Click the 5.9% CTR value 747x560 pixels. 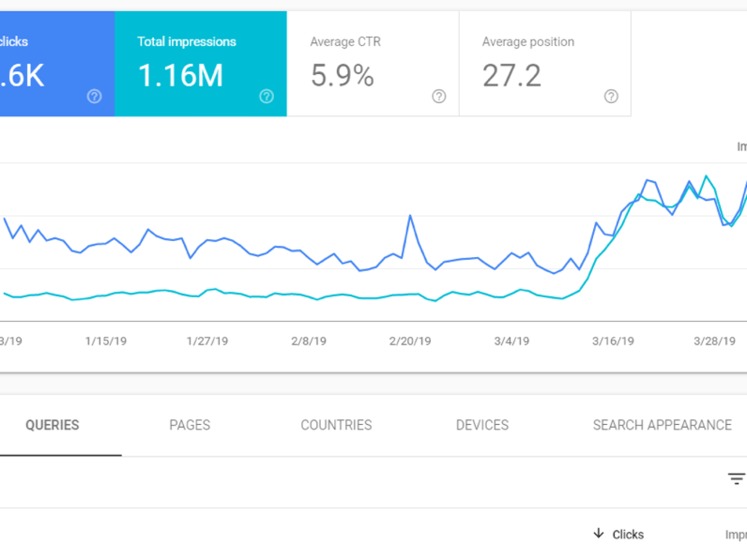[342, 75]
